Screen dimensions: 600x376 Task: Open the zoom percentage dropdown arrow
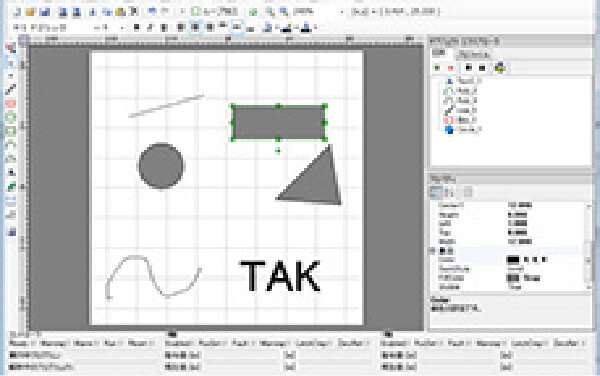pyautogui.click(x=342, y=12)
